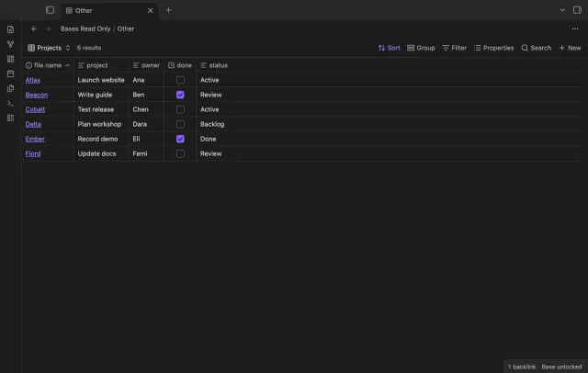Open the Filter menu

pos(454,48)
